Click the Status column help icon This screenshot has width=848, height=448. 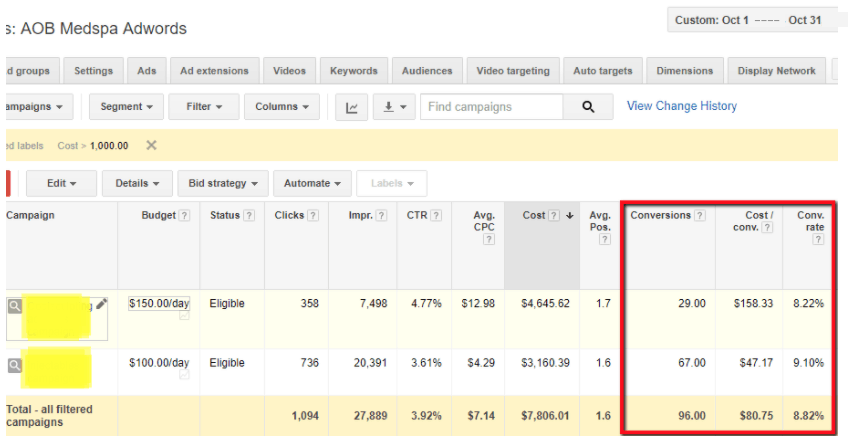(249, 215)
